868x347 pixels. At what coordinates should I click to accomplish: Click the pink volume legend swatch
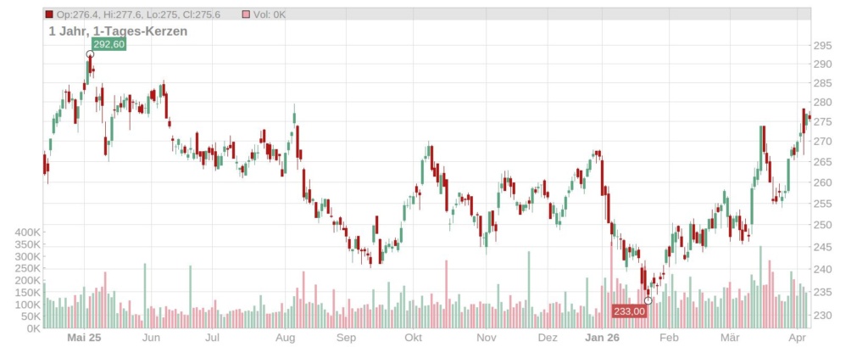(x=246, y=14)
